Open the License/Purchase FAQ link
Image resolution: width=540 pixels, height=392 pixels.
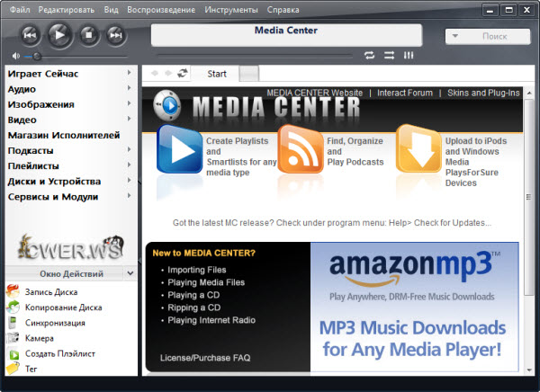click(205, 358)
